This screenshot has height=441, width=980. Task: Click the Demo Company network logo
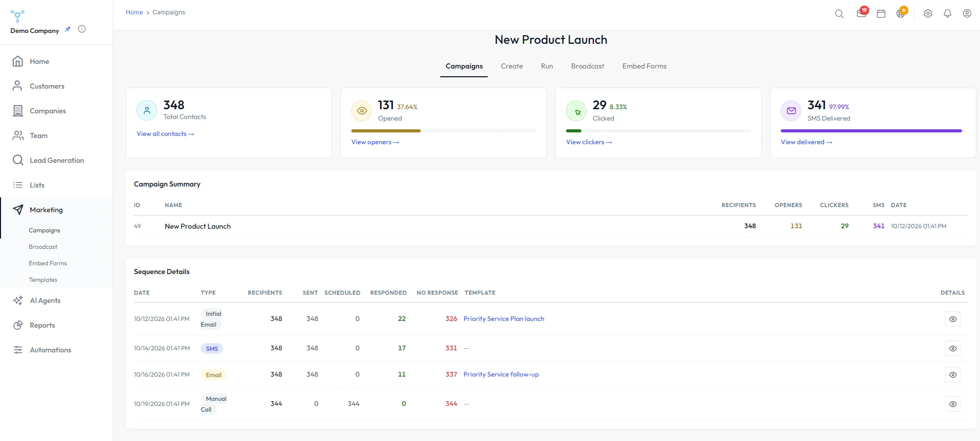(18, 16)
